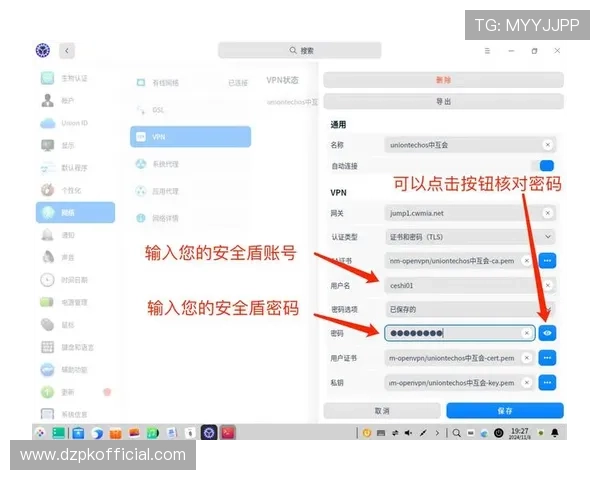
Task: Open the green multitasking view taskbar icon
Action: tap(59, 433)
